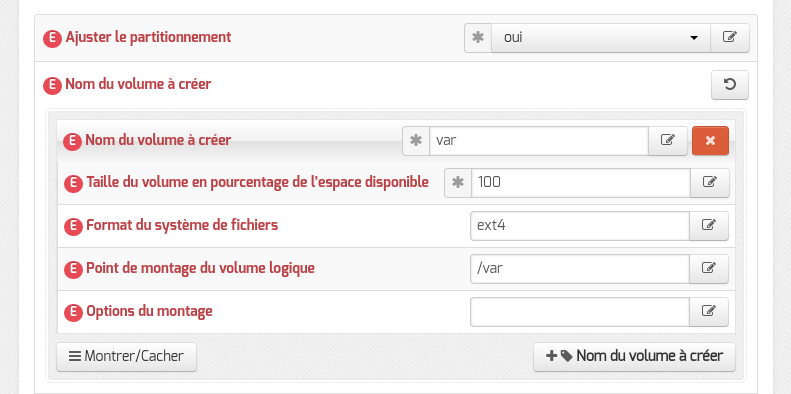Click the volume name input containing var

(x=539, y=141)
